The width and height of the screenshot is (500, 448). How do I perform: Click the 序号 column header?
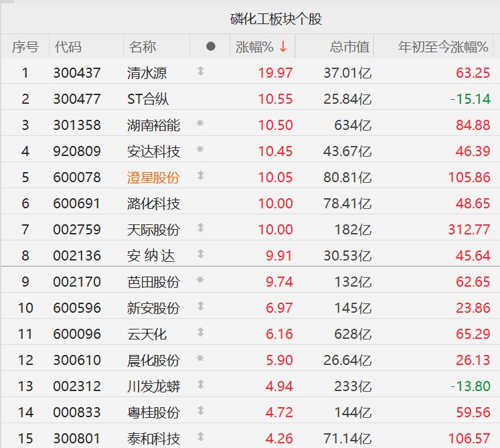(25, 47)
